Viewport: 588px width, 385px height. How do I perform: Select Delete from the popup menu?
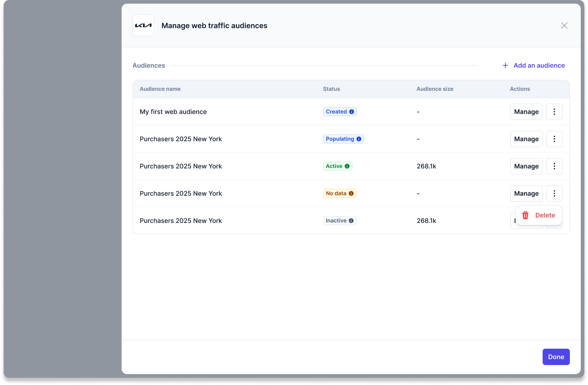tap(539, 215)
